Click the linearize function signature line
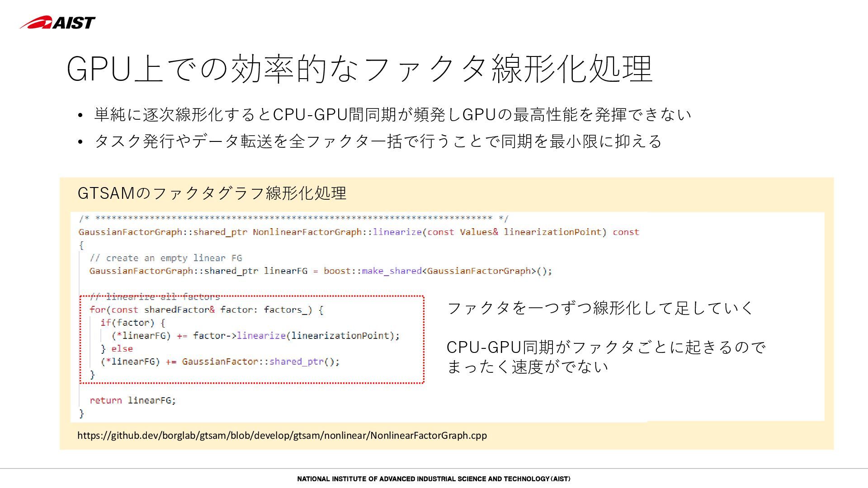Viewport: 868px width, 488px height. tap(359, 232)
